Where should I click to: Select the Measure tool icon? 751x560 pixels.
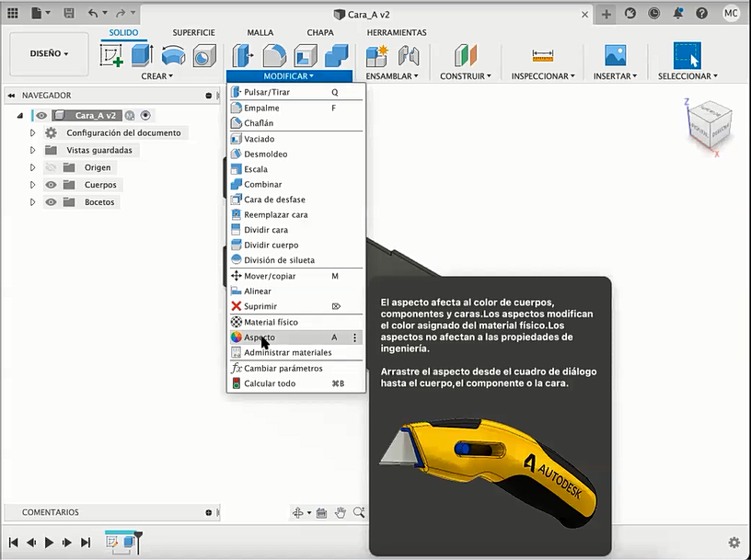pyautogui.click(x=543, y=55)
